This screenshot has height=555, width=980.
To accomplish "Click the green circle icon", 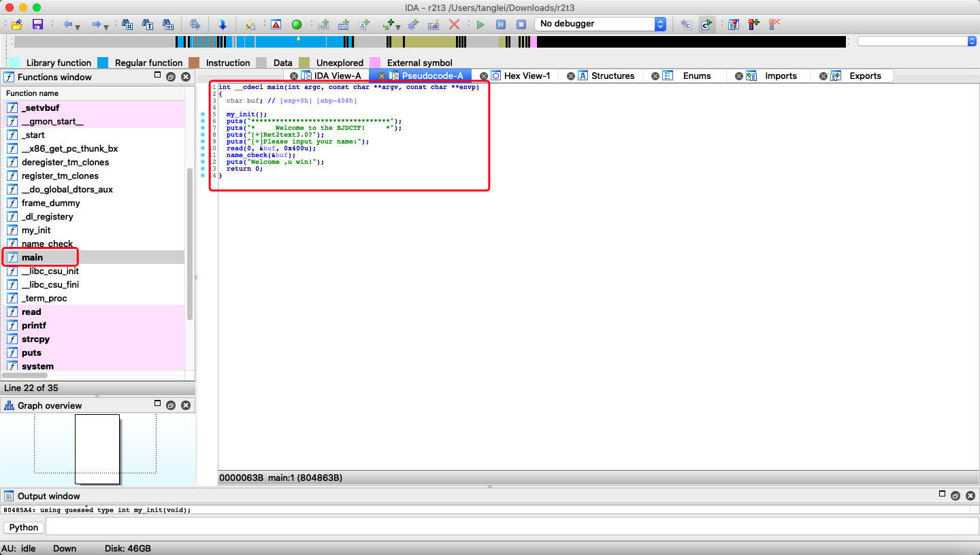I will click(296, 24).
